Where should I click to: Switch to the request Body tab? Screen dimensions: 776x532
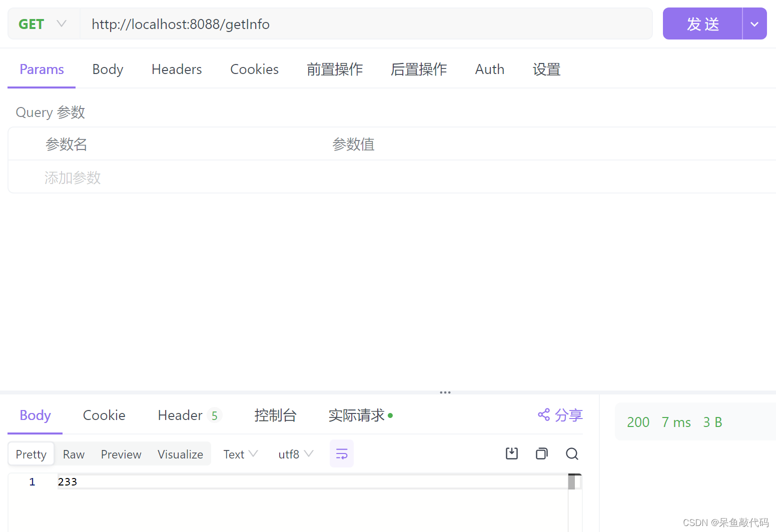pyautogui.click(x=108, y=69)
